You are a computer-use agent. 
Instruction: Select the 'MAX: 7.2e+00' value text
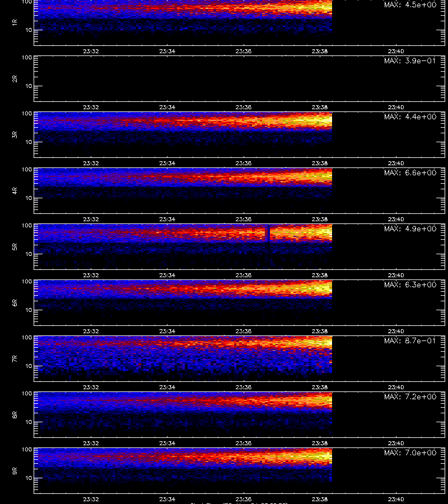click(410, 396)
